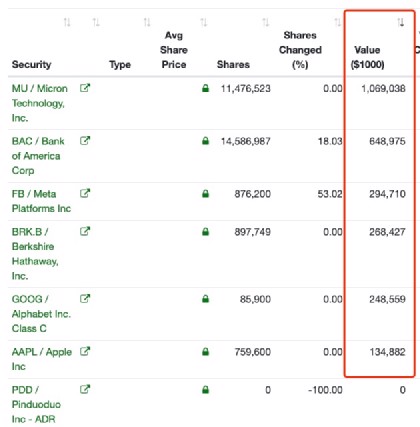Image resolution: width=420 pixels, height=427 pixels.
Task: Select shares value 897,749
Action: [x=252, y=232]
